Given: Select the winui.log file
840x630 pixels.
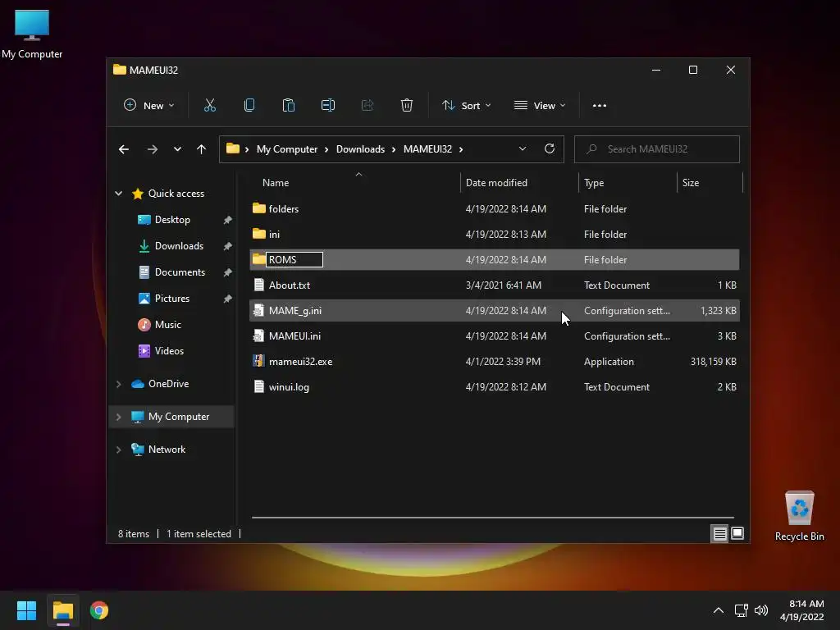Looking at the screenshot, I should [495, 387].
